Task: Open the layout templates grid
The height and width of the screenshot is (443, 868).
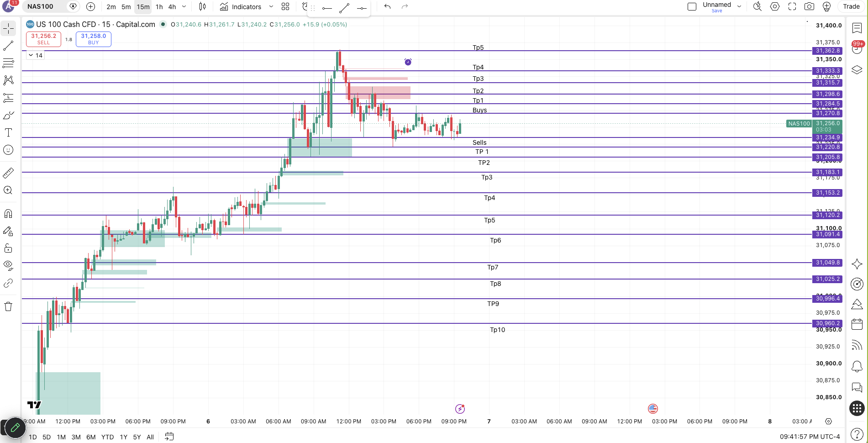Action: [x=285, y=6]
